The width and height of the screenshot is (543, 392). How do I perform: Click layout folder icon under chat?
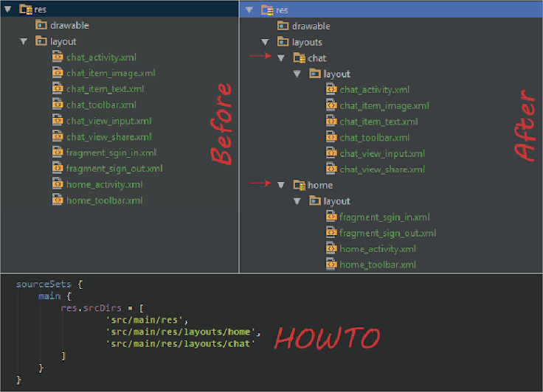(315, 74)
